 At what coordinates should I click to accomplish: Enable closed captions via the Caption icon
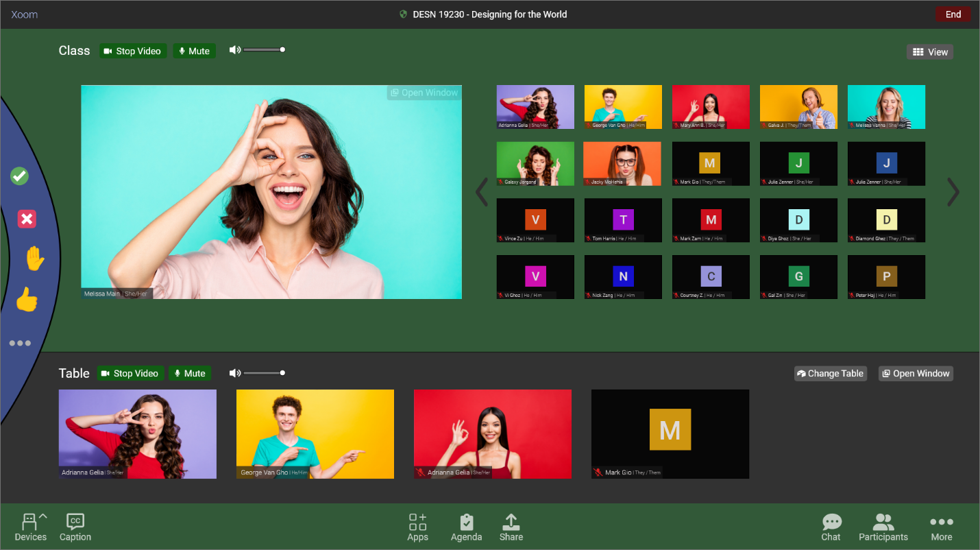tap(75, 526)
